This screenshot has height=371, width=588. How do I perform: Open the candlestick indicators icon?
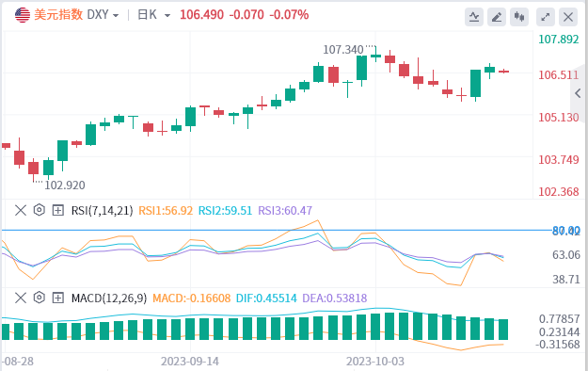pyautogui.click(x=519, y=17)
